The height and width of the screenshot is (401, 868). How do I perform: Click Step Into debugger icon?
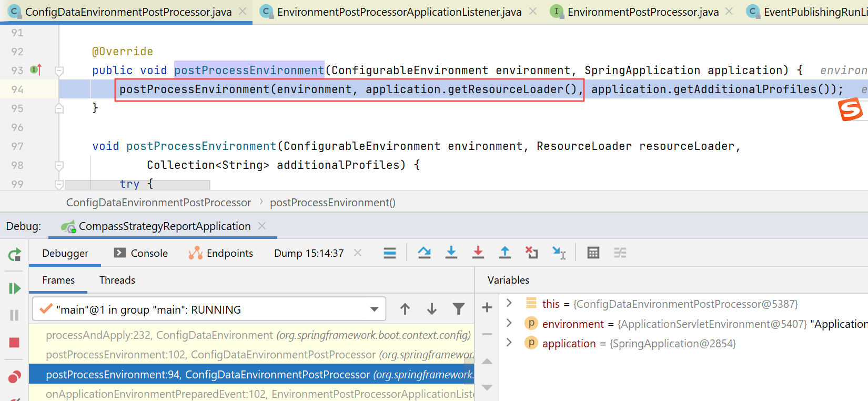coord(451,253)
